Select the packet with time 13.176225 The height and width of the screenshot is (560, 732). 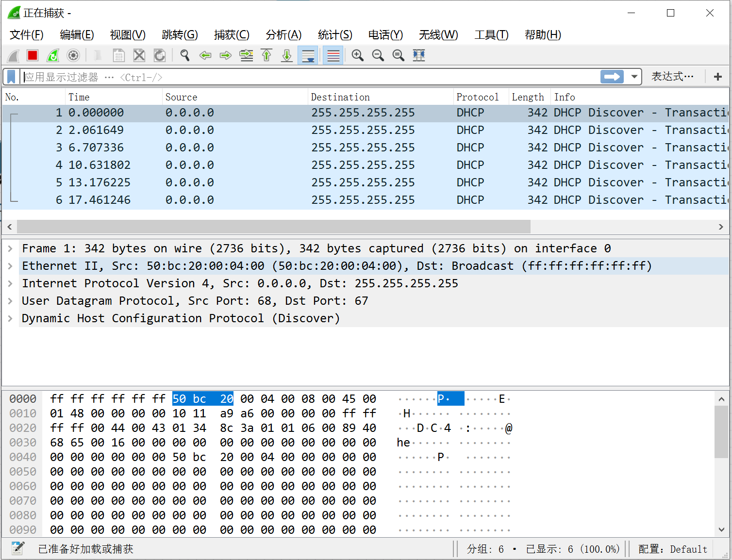pyautogui.click(x=366, y=182)
